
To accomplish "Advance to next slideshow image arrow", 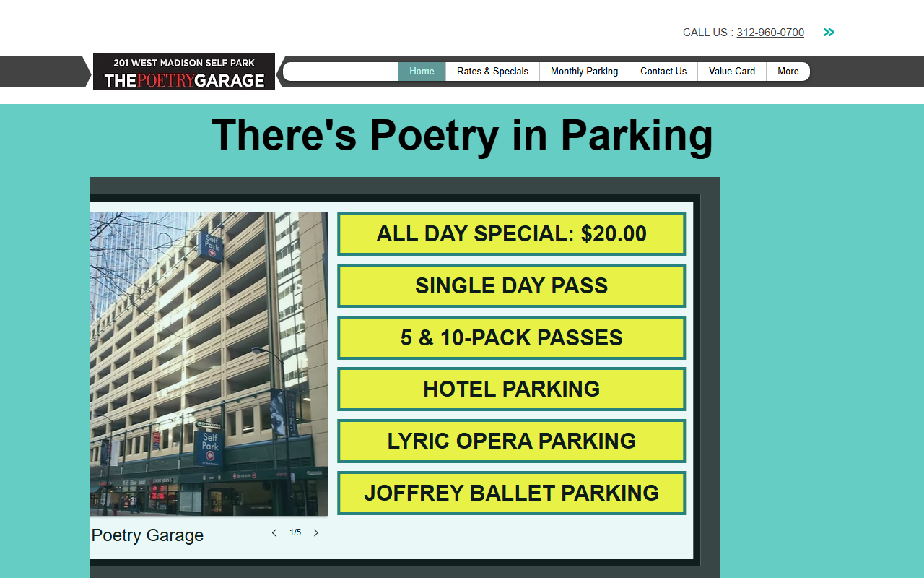I will [x=315, y=533].
